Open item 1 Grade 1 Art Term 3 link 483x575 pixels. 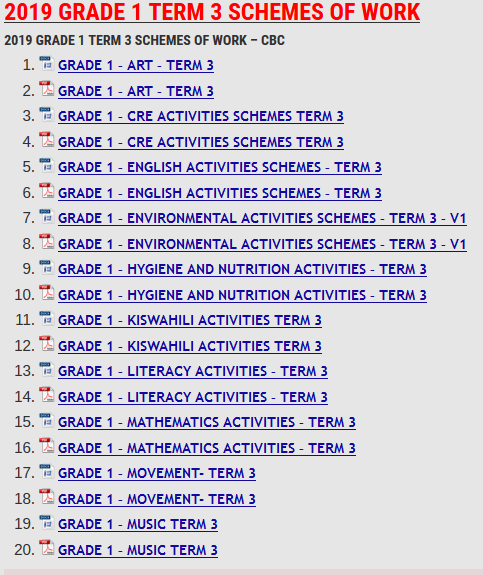pyautogui.click(x=136, y=65)
